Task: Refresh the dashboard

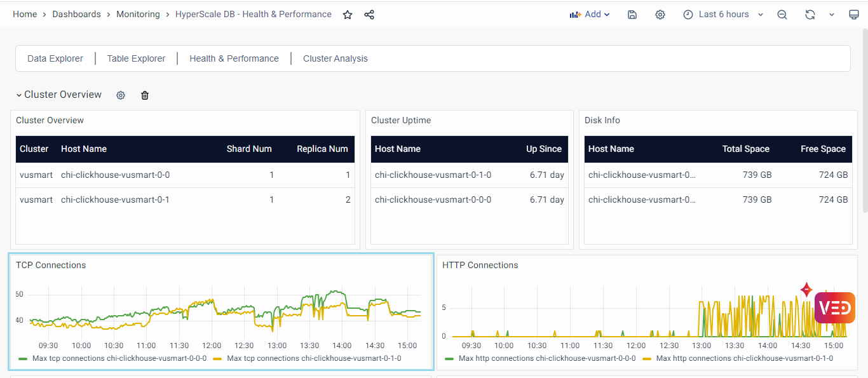Action: point(810,15)
